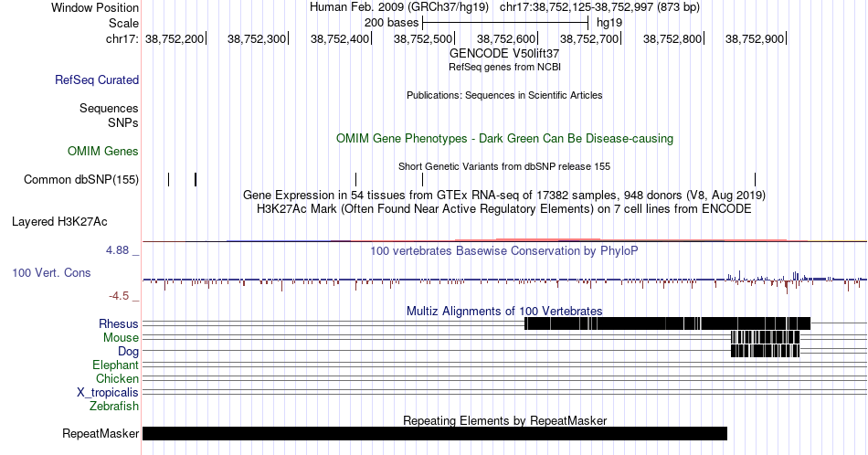Click the Rhesus alignment row label
The height and width of the screenshot is (455, 868).
coord(119,323)
